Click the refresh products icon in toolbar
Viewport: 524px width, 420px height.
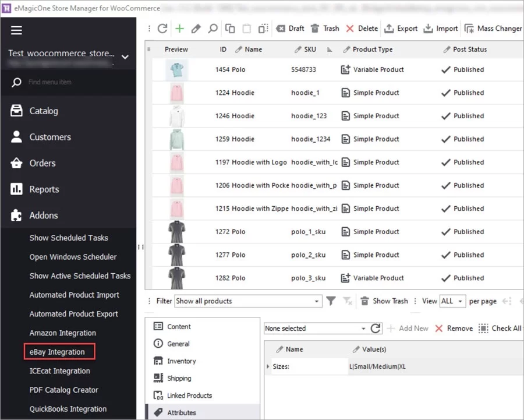tap(162, 29)
